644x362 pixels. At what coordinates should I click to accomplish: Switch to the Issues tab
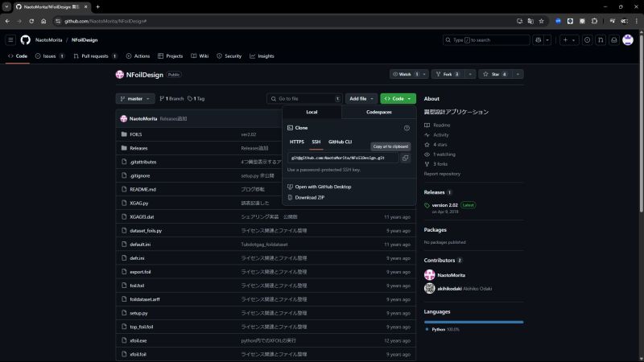pyautogui.click(x=50, y=56)
